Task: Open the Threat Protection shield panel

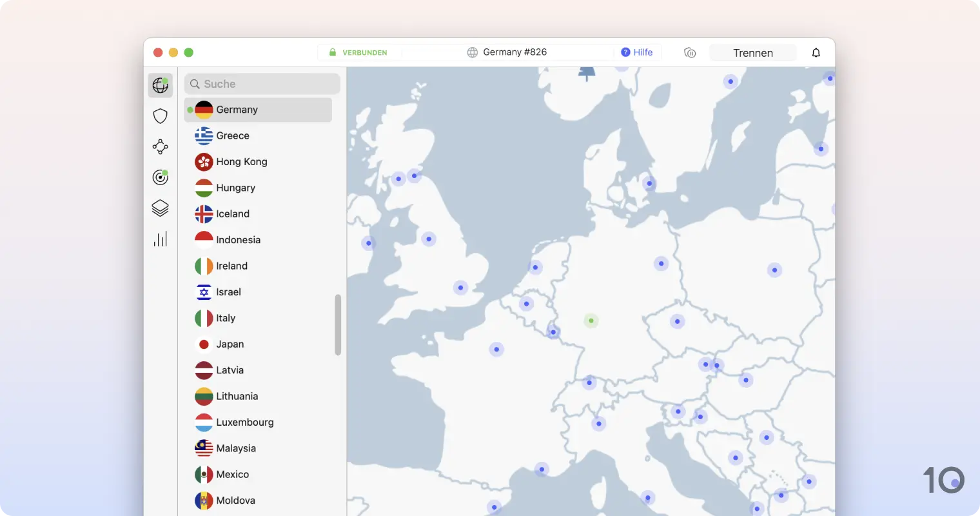Action: tap(160, 115)
